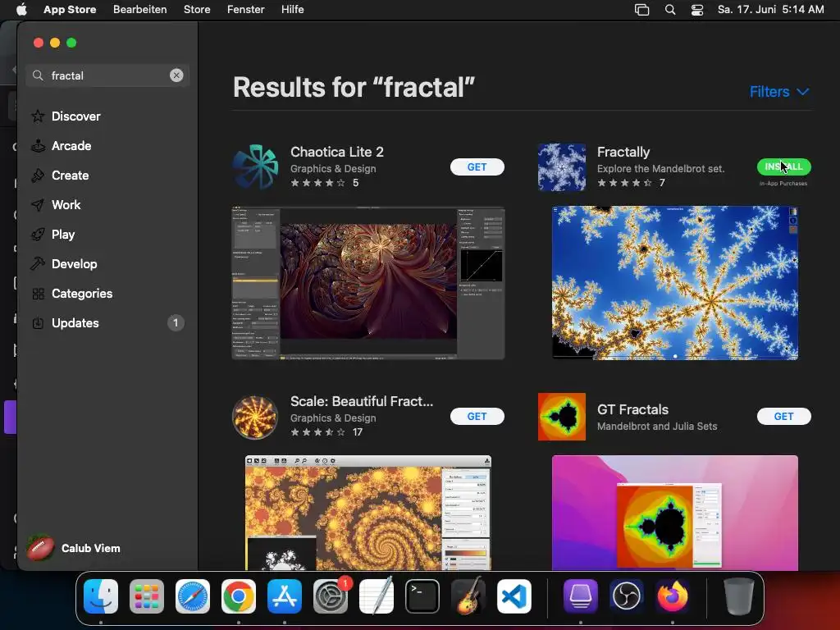
Task: Launch GarageBand from the Dock
Action: [468, 596]
